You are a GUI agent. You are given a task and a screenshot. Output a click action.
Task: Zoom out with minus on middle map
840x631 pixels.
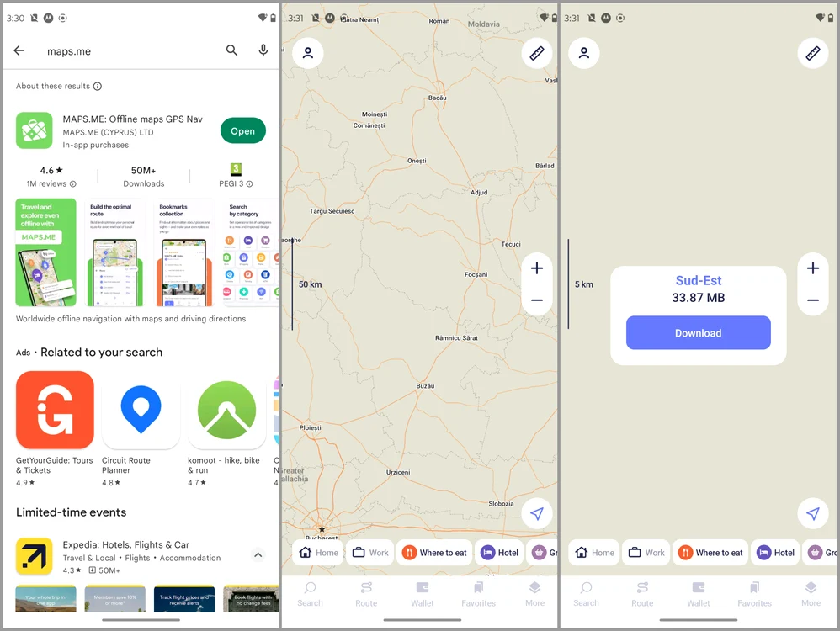click(537, 300)
